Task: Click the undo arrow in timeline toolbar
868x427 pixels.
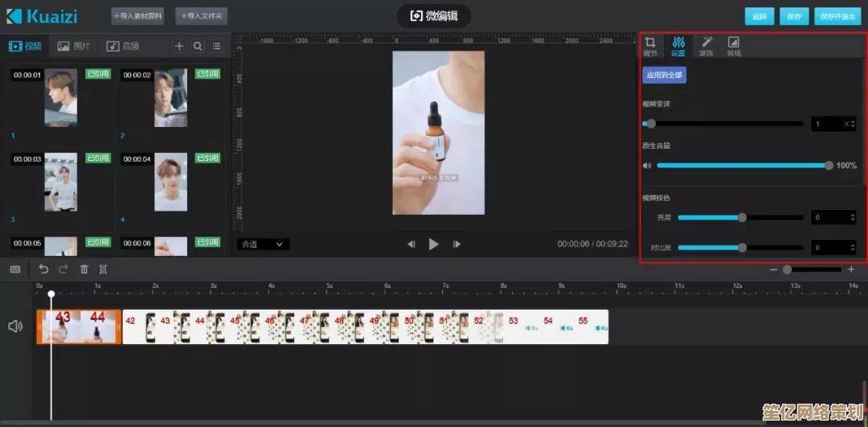Action: [x=44, y=269]
